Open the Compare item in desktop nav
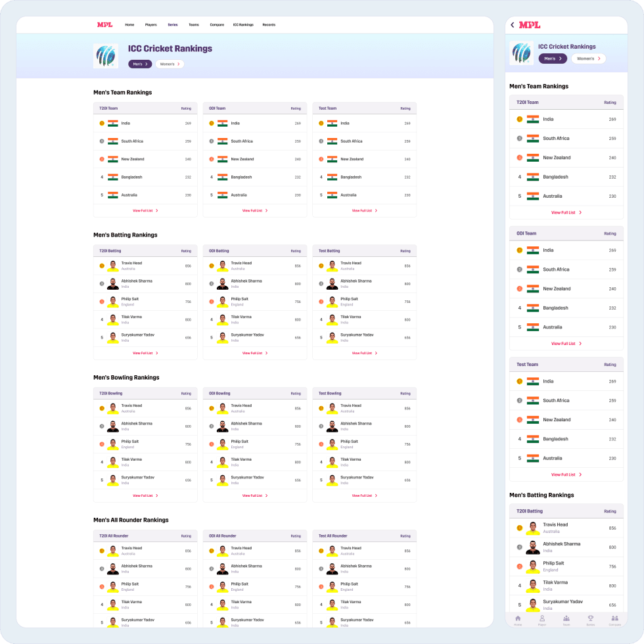Viewport: 644px width, 644px height. pos(217,25)
